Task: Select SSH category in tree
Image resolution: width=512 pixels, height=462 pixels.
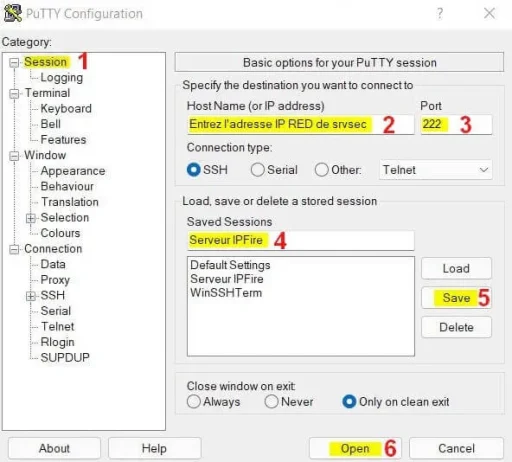Action: (53, 295)
